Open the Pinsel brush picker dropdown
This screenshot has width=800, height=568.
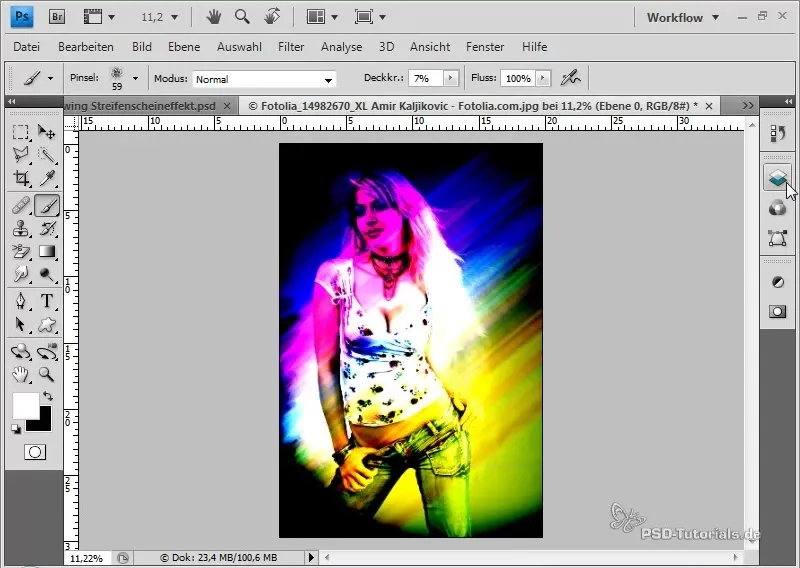coord(135,78)
